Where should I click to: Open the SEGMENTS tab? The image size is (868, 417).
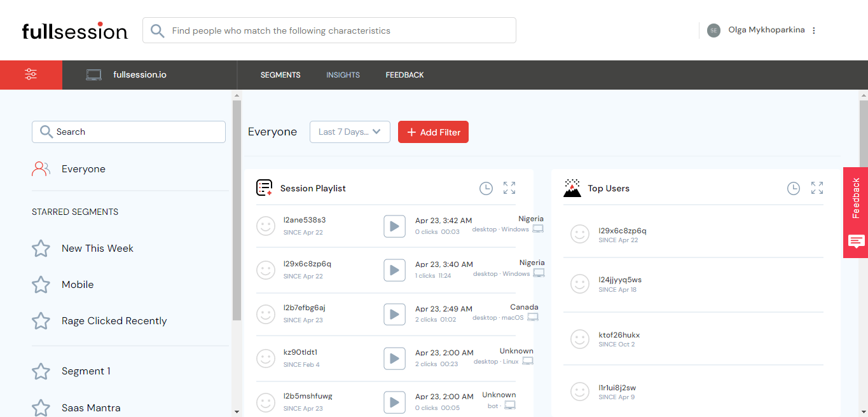tap(280, 75)
